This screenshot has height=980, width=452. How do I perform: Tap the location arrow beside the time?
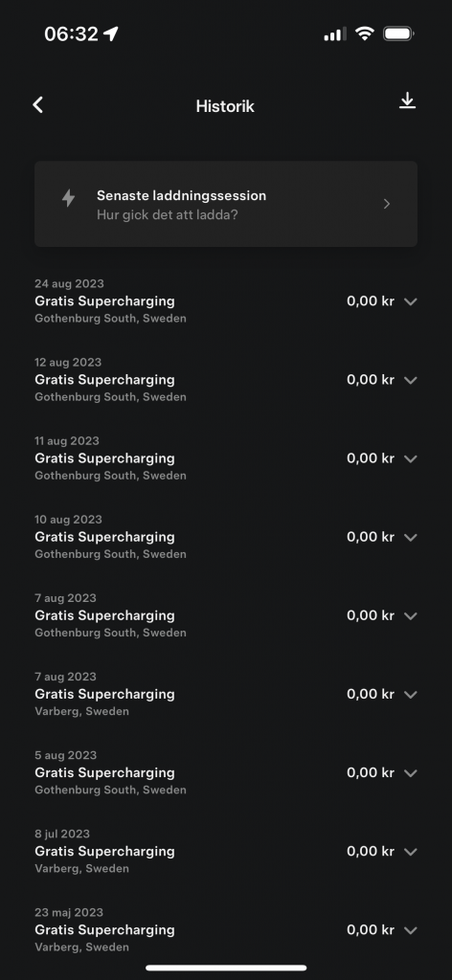click(111, 33)
